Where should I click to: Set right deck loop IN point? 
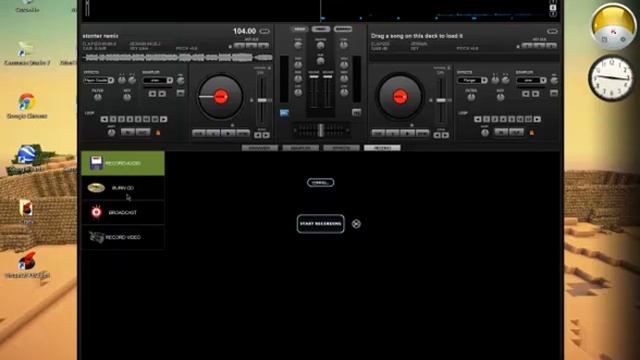point(501,132)
